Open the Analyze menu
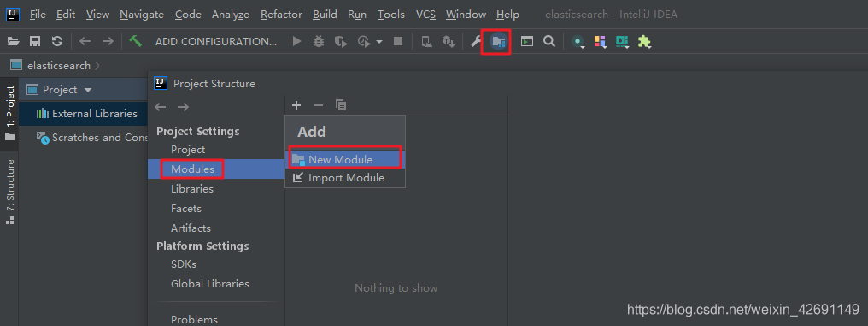This screenshot has width=868, height=326. [231, 15]
